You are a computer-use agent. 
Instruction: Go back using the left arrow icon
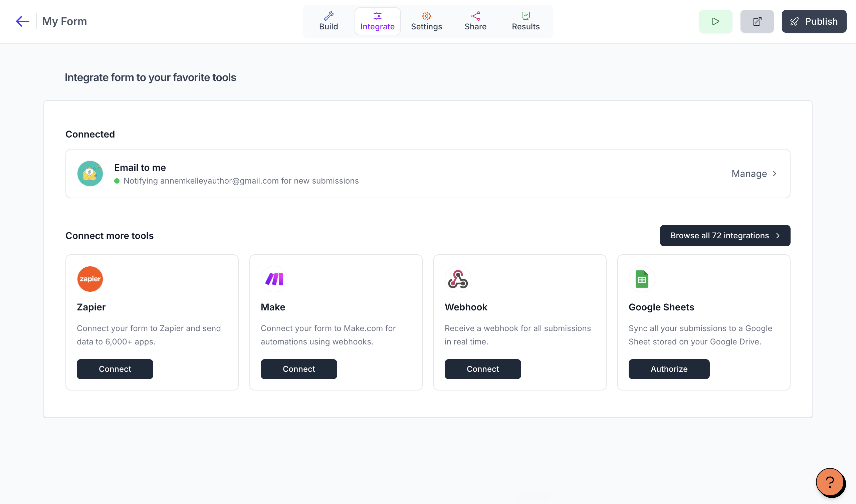click(22, 21)
